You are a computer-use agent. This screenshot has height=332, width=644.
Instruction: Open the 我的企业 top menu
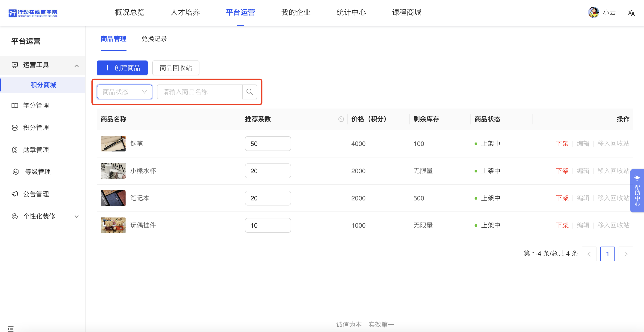pyautogui.click(x=296, y=12)
